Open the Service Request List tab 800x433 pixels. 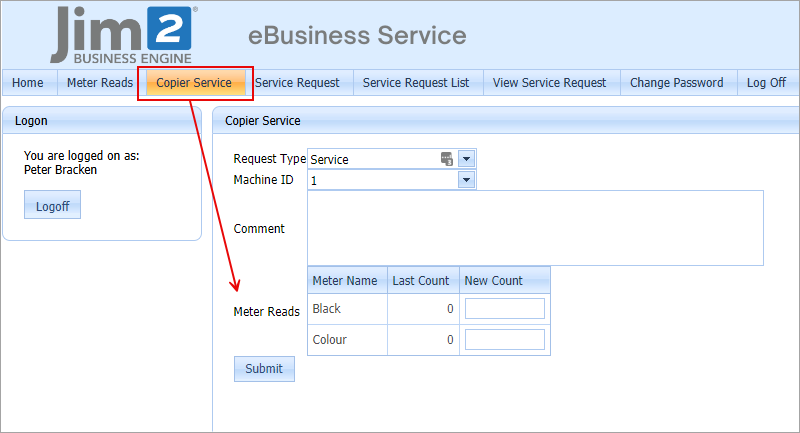pos(416,83)
